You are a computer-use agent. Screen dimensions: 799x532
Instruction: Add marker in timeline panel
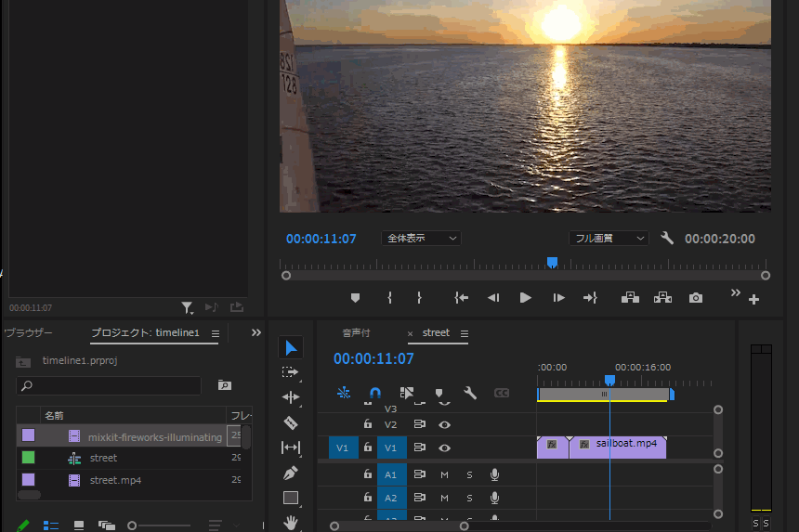click(x=439, y=393)
